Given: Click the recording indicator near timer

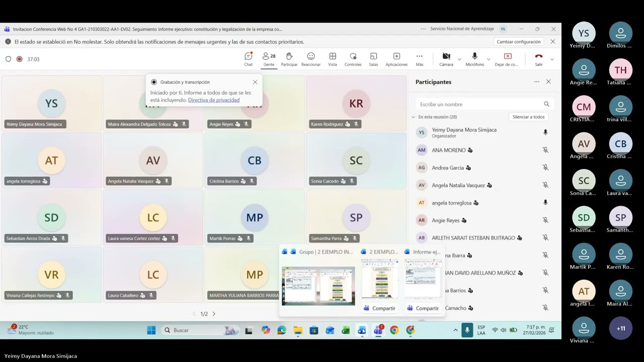Looking at the screenshot, I should [20, 59].
